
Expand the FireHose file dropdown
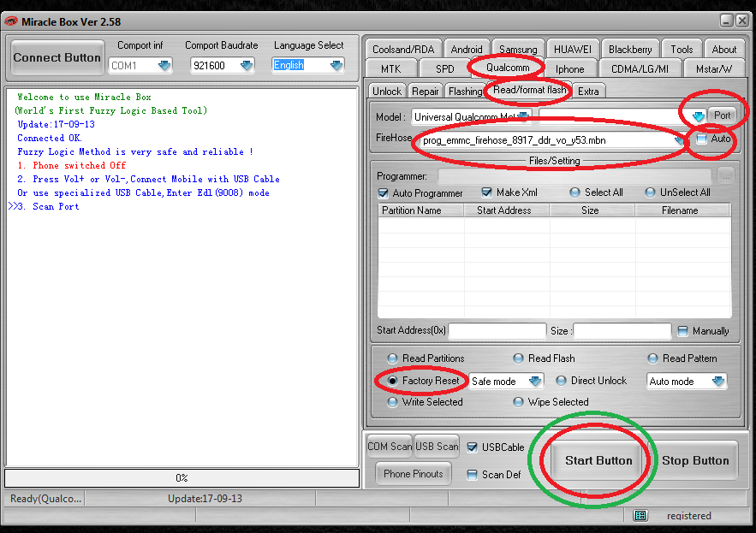click(679, 140)
